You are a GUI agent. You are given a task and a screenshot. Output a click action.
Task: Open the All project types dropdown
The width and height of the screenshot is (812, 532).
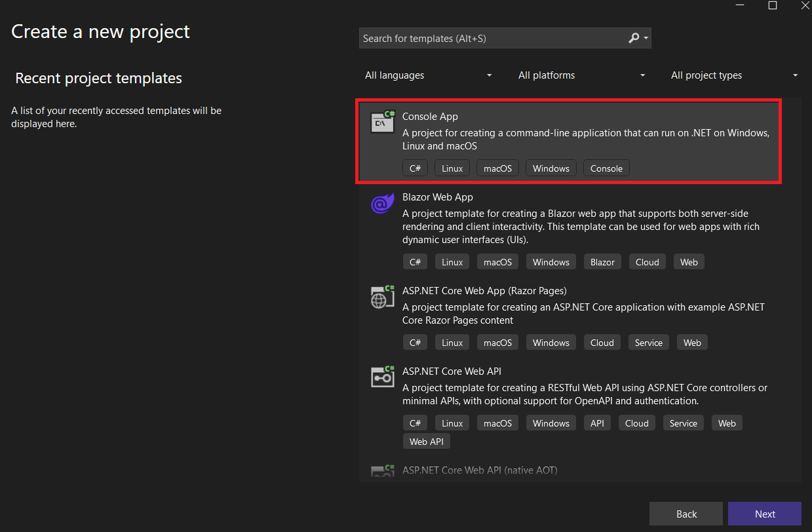[735, 75]
